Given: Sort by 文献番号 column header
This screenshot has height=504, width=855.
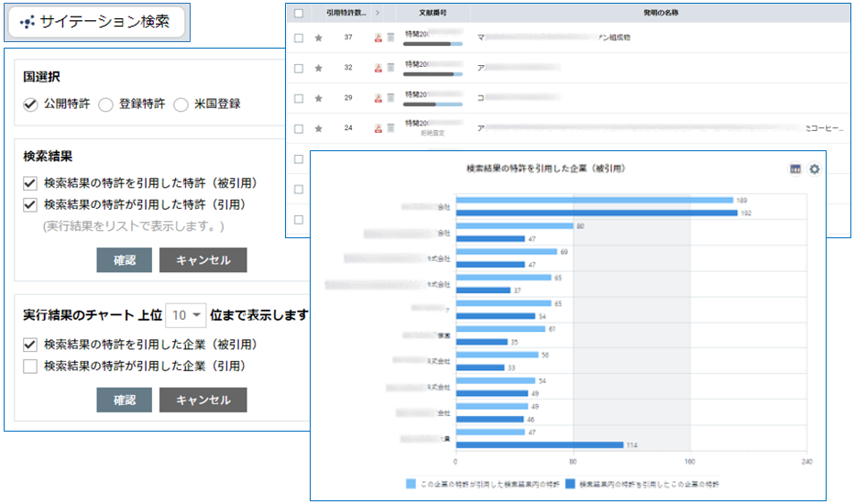Looking at the screenshot, I should point(432,13).
